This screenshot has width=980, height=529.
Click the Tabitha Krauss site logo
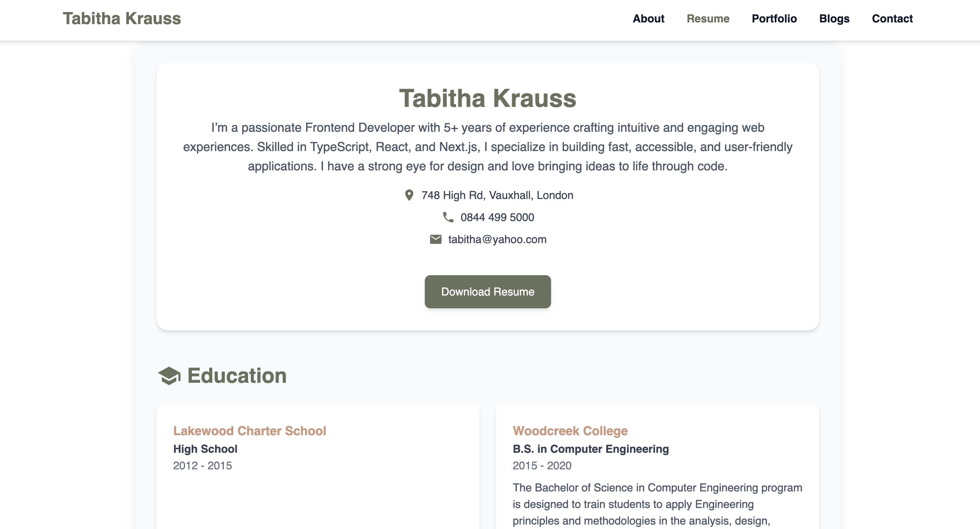[122, 19]
